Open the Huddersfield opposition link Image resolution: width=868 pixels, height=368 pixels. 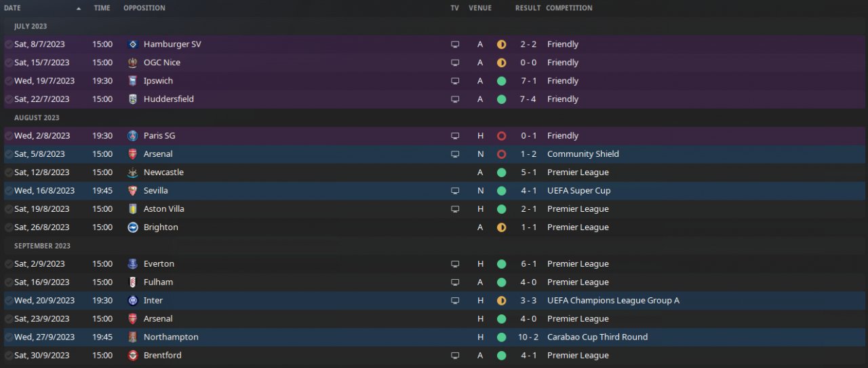tap(169, 99)
